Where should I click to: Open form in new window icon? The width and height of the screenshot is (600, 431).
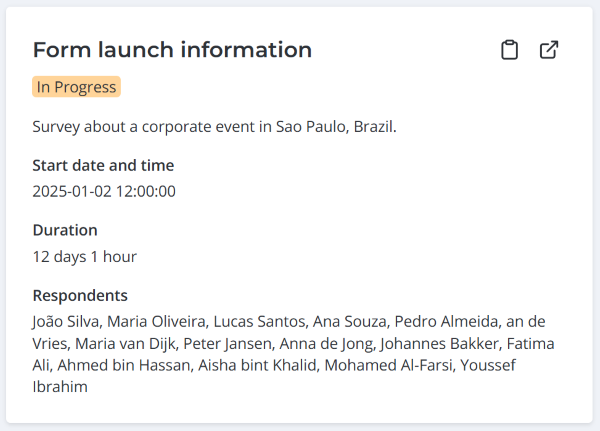[549, 50]
